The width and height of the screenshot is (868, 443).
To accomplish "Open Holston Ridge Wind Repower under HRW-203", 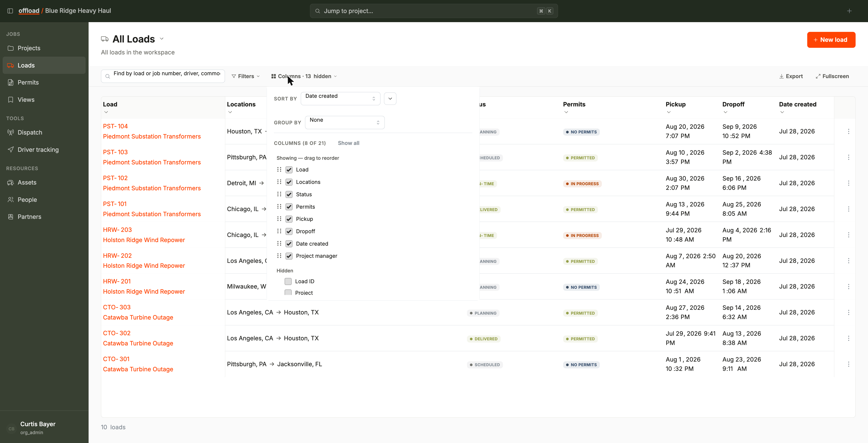I will pos(144,240).
